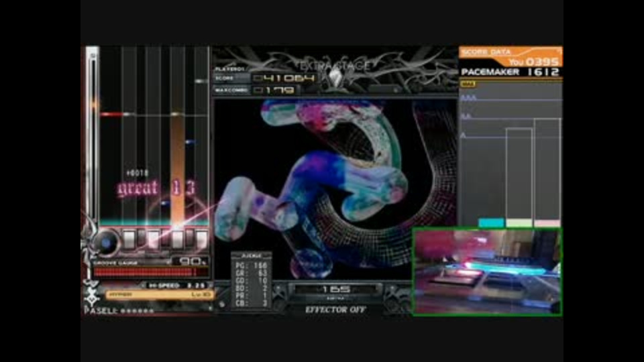644x362 pixels.
Task: Click the GROOVE GAUGE label
Action: (x=117, y=263)
